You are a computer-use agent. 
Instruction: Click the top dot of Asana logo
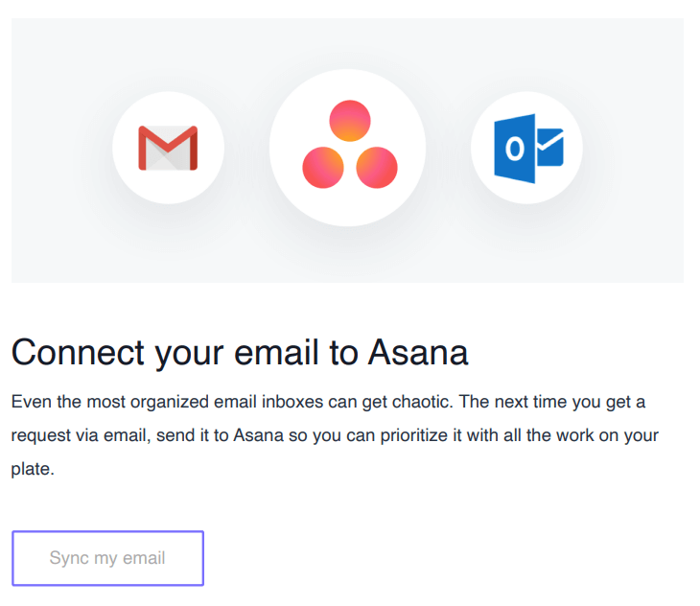point(350,121)
